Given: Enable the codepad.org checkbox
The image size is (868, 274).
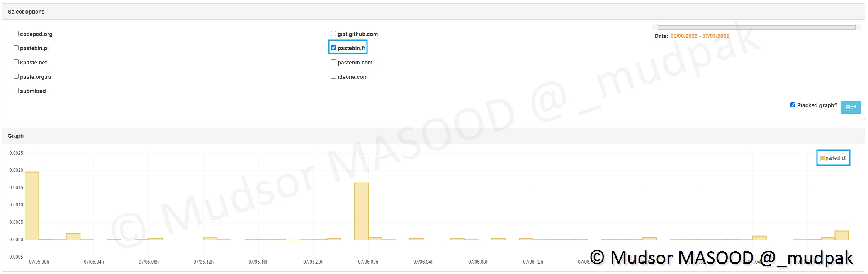Looking at the screenshot, I should [x=16, y=34].
